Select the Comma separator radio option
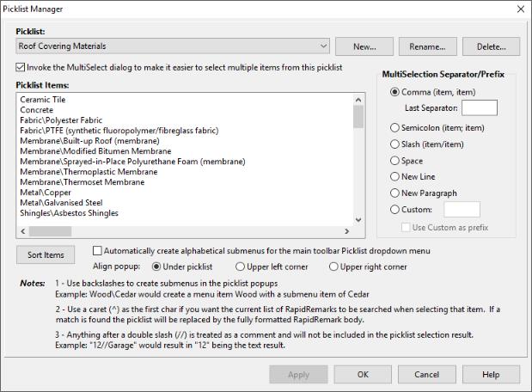The width and height of the screenshot is (532, 392). click(395, 92)
